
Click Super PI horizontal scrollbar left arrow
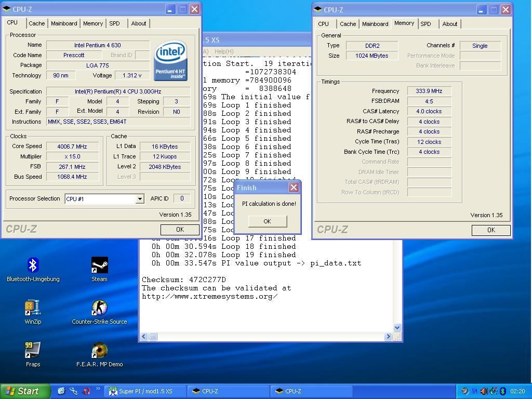[x=144, y=337]
